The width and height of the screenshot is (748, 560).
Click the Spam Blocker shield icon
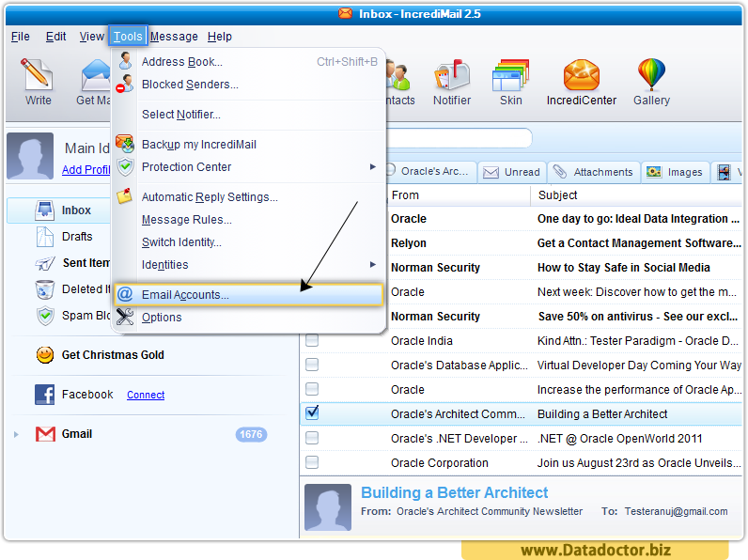tap(45, 316)
